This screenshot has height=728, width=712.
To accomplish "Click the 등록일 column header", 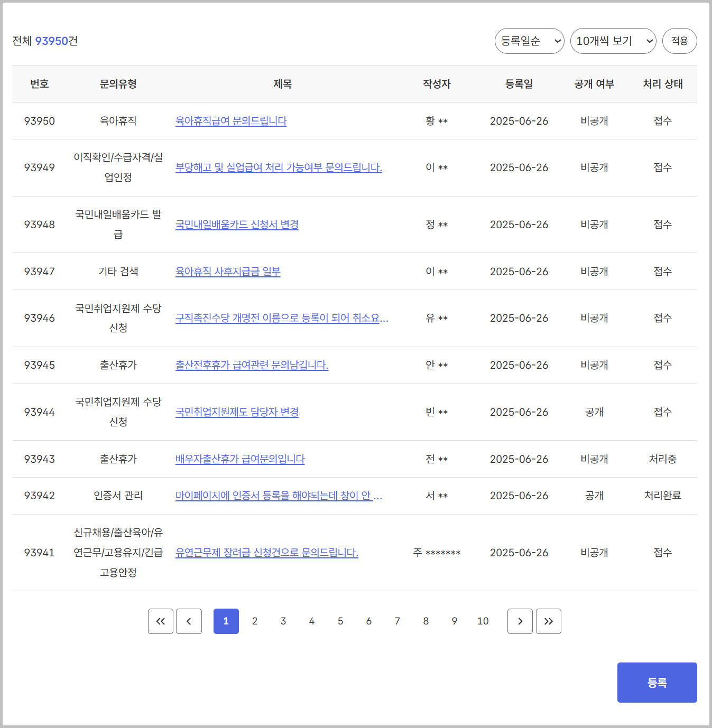I will tap(519, 84).
